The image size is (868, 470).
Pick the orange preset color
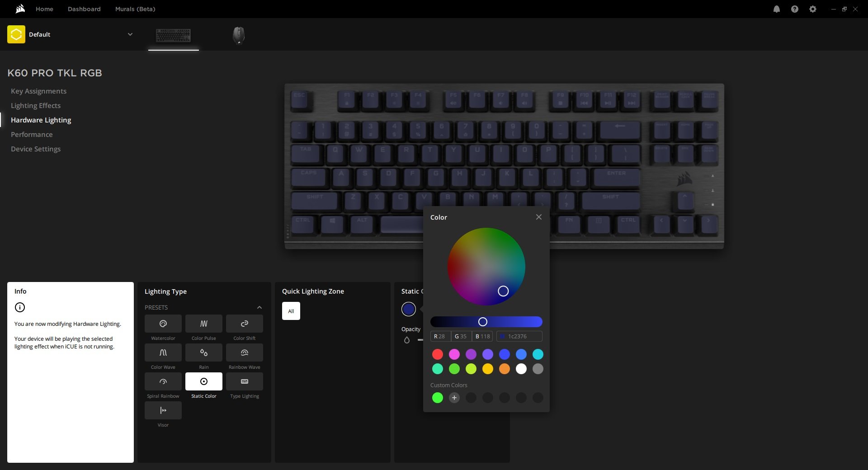[505, 369]
